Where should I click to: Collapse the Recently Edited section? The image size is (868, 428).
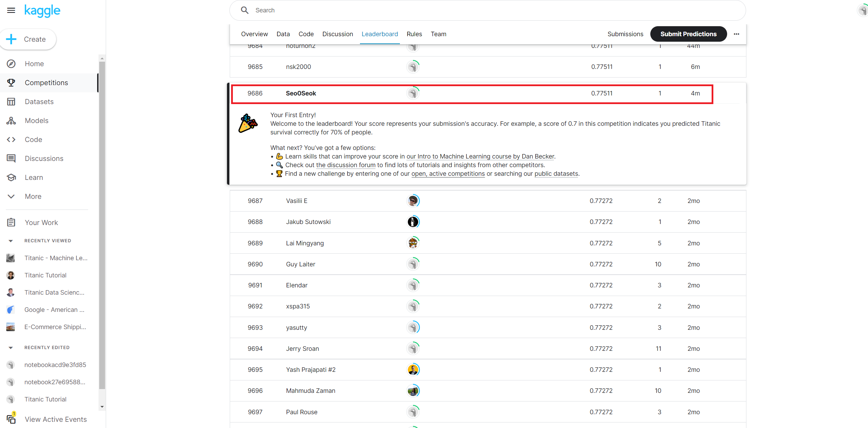11,348
